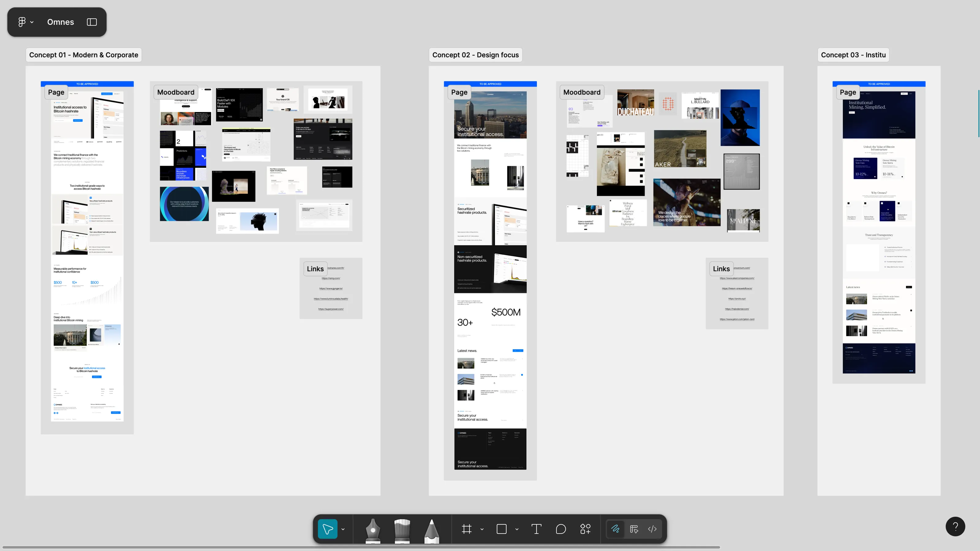Open the Move tool dropdown chevron
Screen dimensions: 980x551
pos(342,529)
